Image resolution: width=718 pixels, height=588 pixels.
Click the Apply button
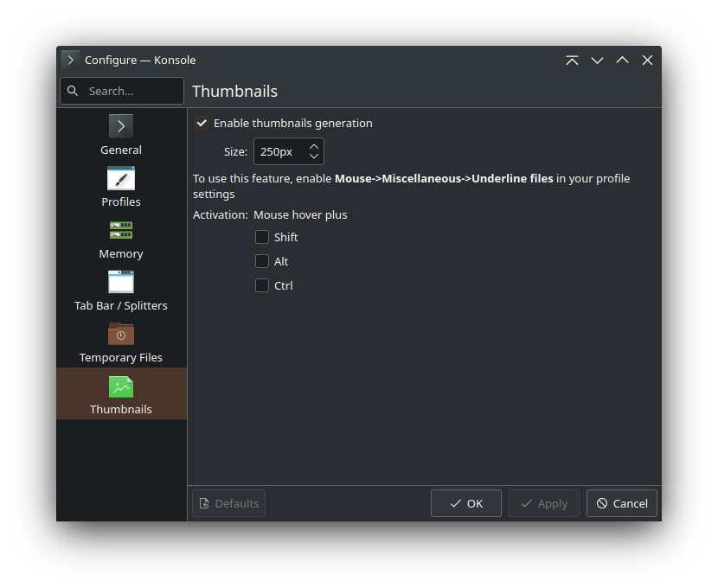pyautogui.click(x=543, y=503)
